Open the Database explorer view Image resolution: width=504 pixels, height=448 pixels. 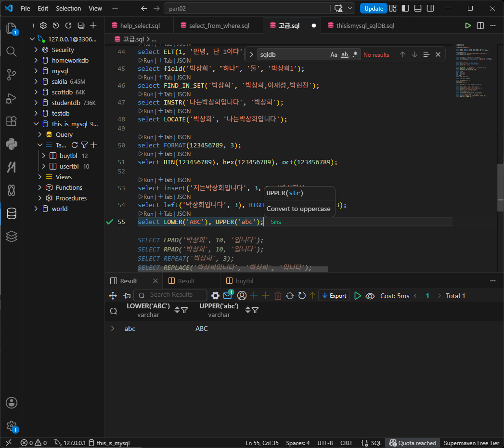pyautogui.click(x=12, y=213)
